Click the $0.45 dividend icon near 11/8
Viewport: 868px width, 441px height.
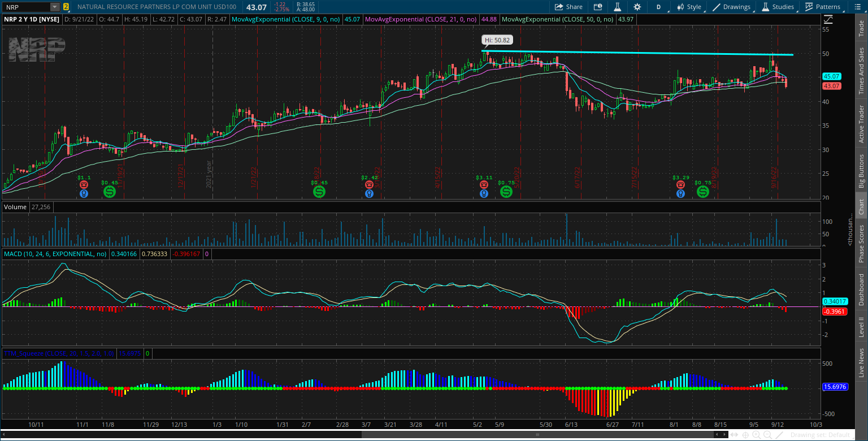(x=110, y=192)
